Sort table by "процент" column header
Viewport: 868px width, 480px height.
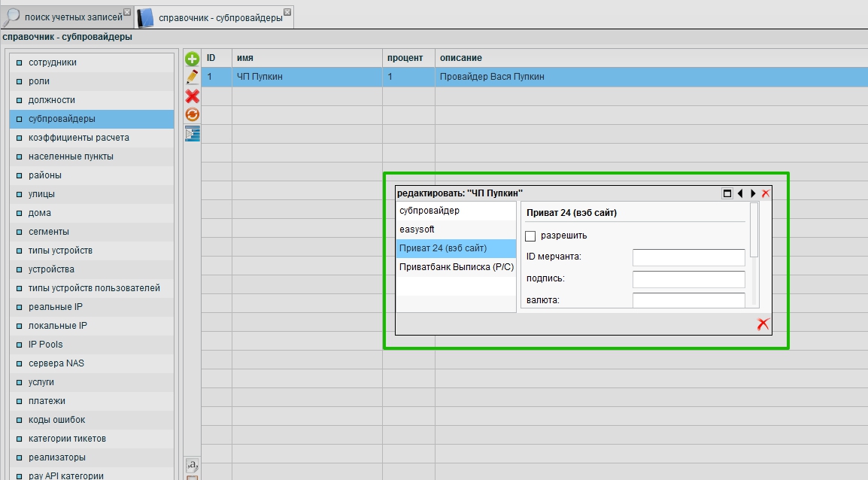click(x=405, y=58)
